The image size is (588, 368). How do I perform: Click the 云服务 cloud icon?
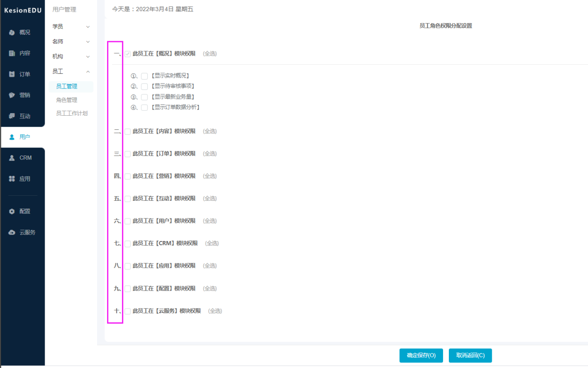12,232
